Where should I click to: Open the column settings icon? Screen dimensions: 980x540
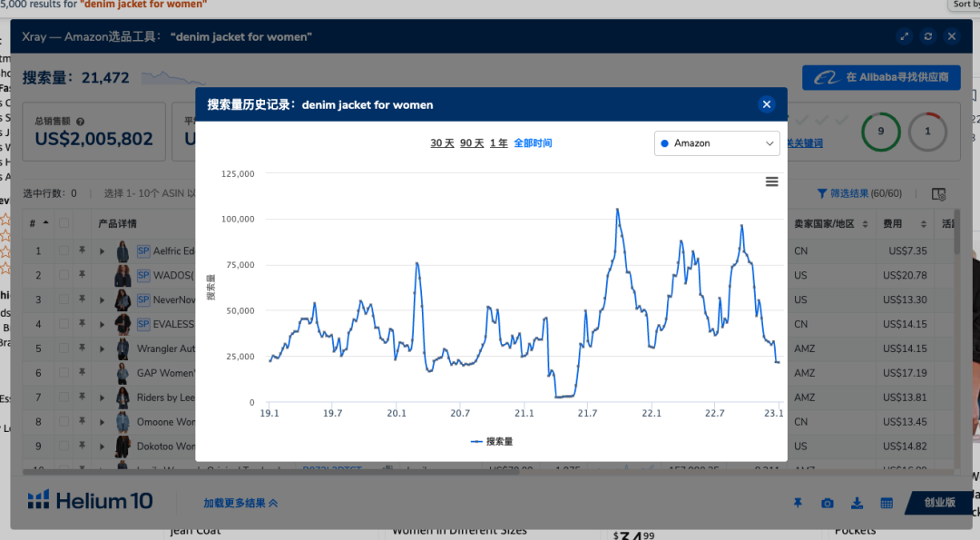tap(939, 193)
